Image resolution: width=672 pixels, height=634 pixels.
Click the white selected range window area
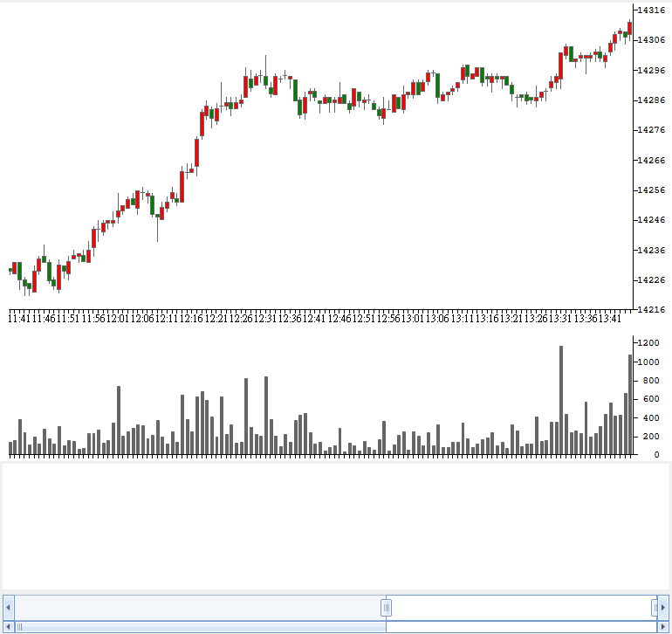click(x=521, y=608)
